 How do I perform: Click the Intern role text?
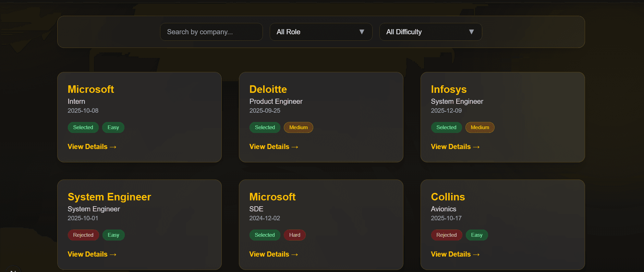coord(76,101)
